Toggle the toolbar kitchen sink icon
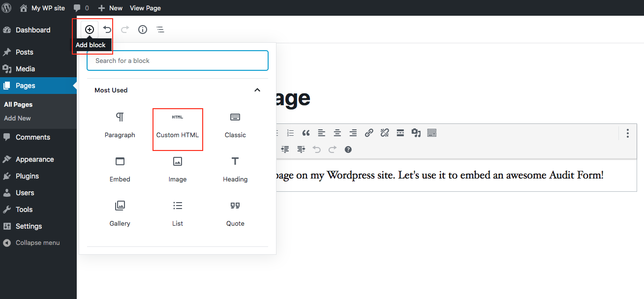The image size is (644, 299). (432, 133)
